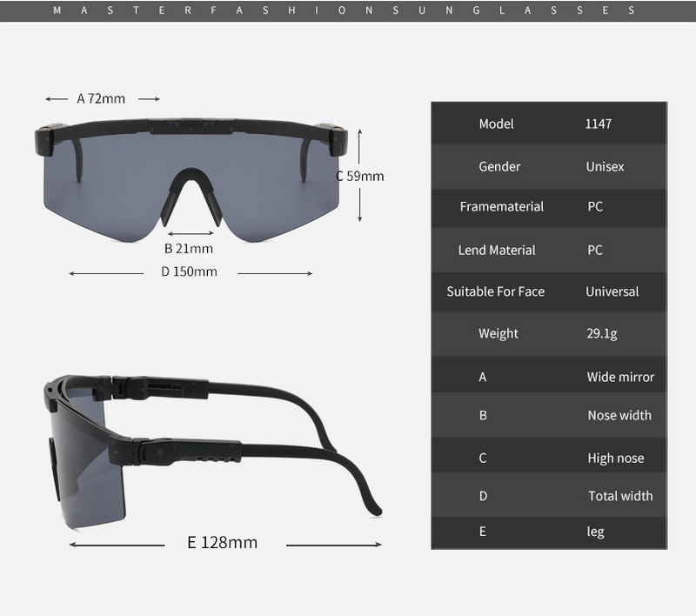Select the 'E 128mm' leg length label
This screenshot has width=696, height=616.
[x=223, y=542]
